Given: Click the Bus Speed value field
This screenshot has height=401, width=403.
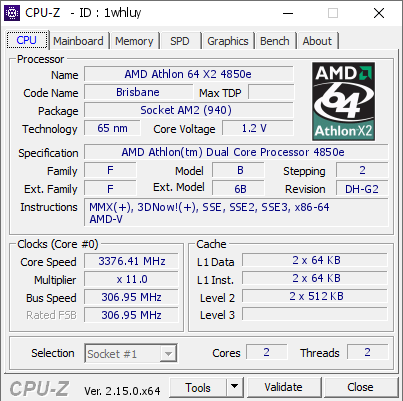Looking at the screenshot, I should click(x=131, y=297).
